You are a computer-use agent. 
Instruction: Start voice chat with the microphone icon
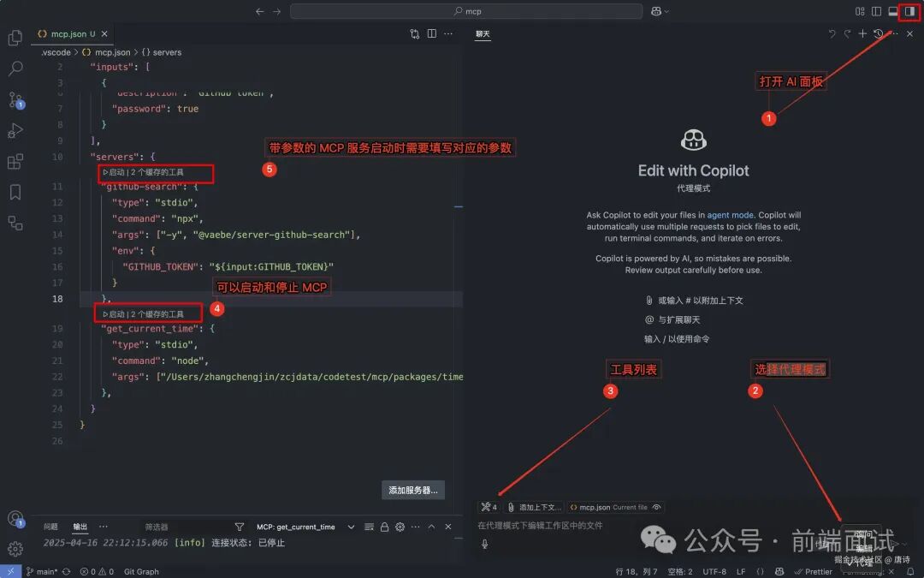click(484, 545)
